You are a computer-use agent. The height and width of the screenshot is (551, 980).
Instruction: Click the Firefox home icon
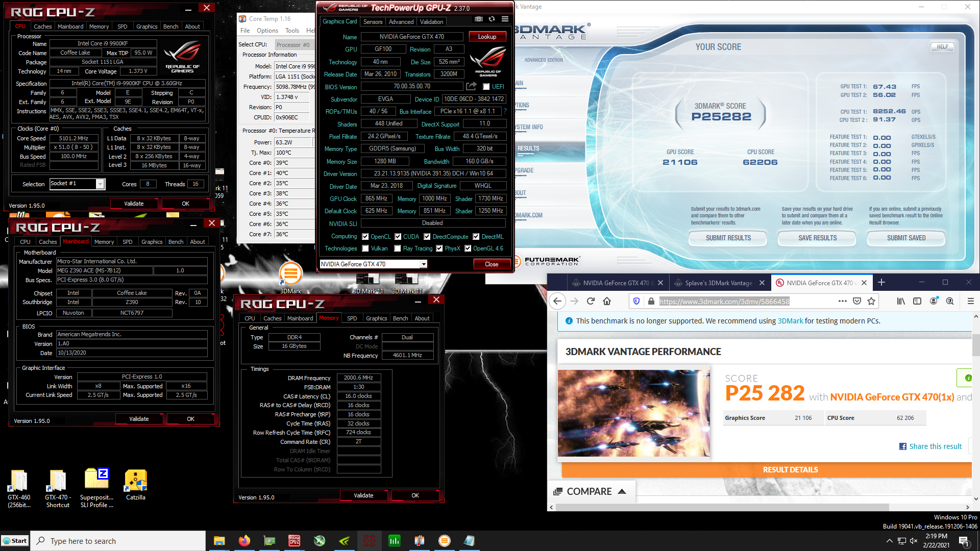(x=607, y=301)
